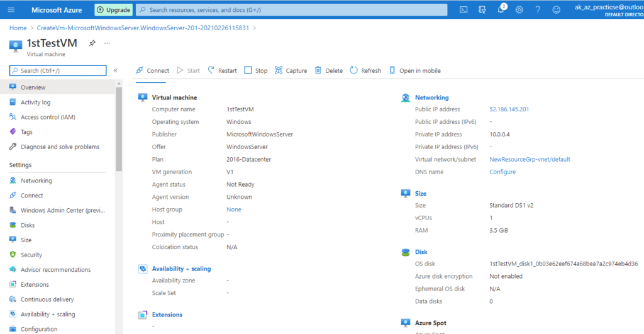Click the Virtual machine section heading
The height and width of the screenshot is (334, 644).
[175, 97]
